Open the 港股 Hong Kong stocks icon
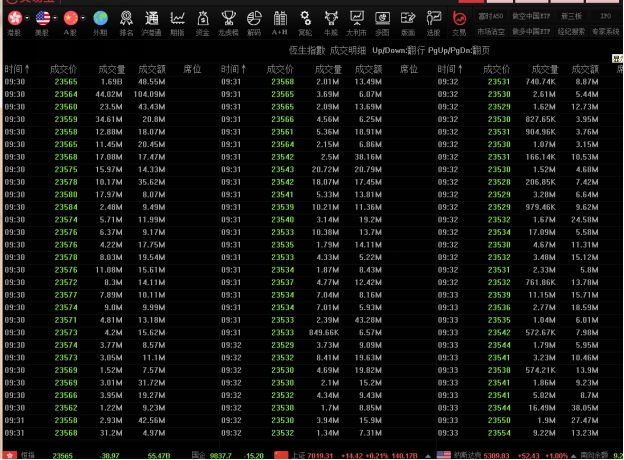Screen dimensions: 624x460 (x=13, y=19)
